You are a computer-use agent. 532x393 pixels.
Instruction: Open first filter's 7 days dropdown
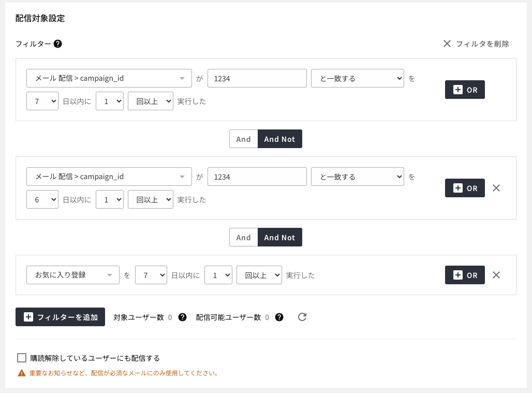click(42, 101)
